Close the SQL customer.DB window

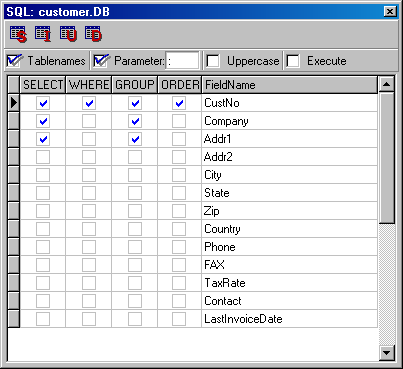click(x=389, y=12)
